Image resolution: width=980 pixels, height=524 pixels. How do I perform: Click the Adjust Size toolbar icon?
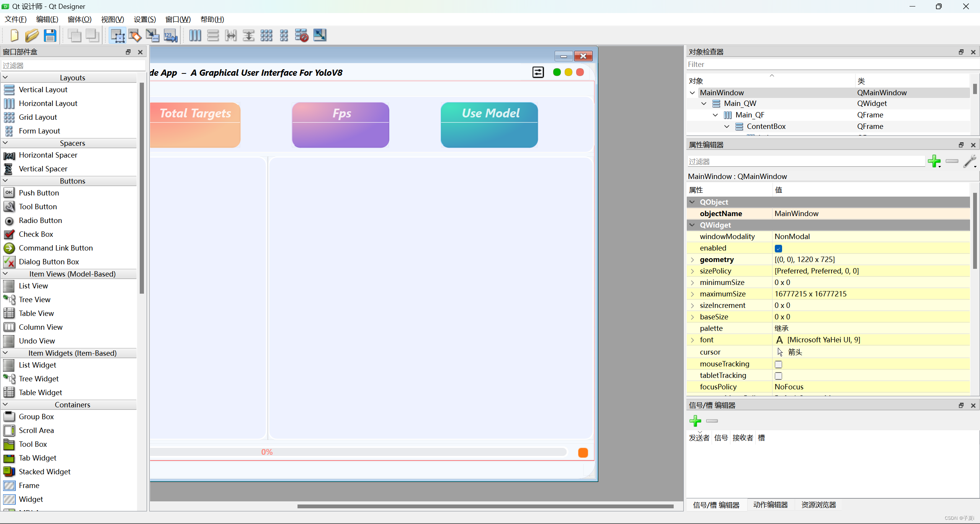320,35
